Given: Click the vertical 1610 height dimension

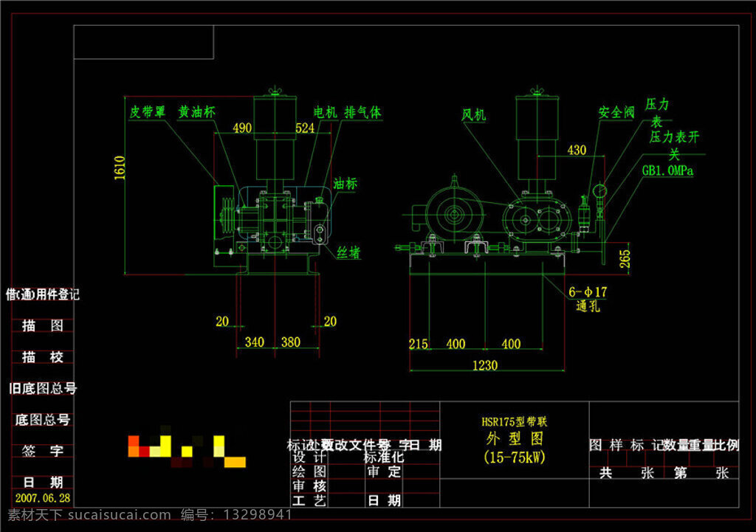Looking at the screenshot, I should click(x=120, y=167).
